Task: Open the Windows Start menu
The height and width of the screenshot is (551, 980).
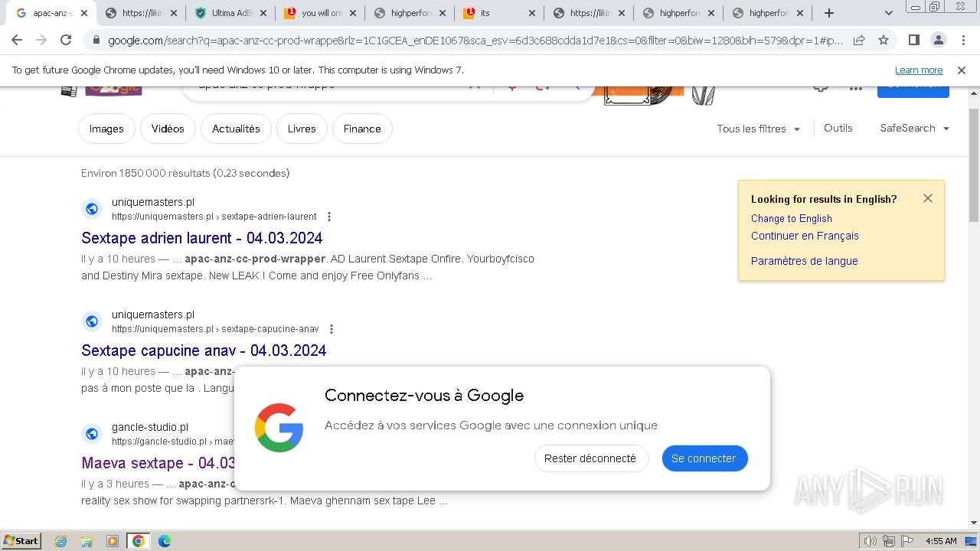Action: pos(21,540)
